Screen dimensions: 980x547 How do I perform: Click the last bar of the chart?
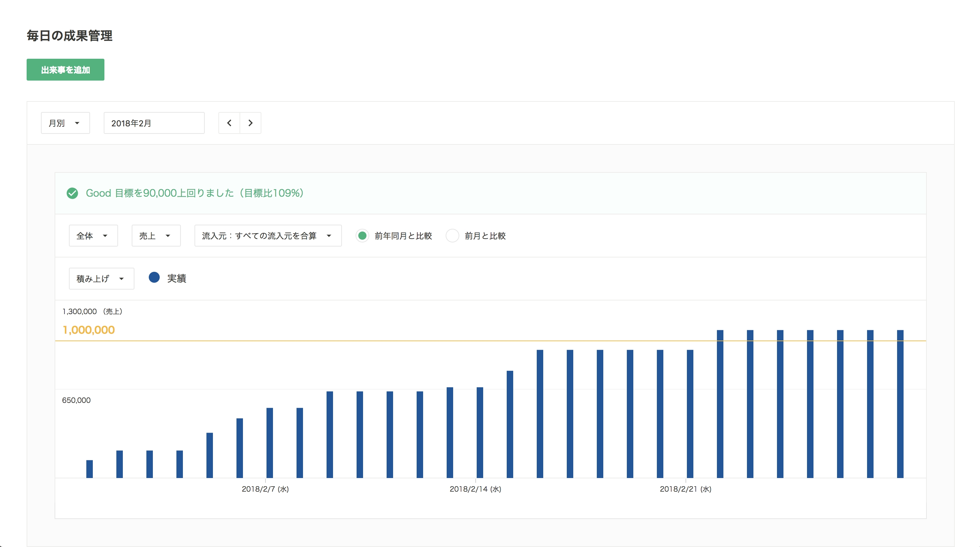[900, 404]
